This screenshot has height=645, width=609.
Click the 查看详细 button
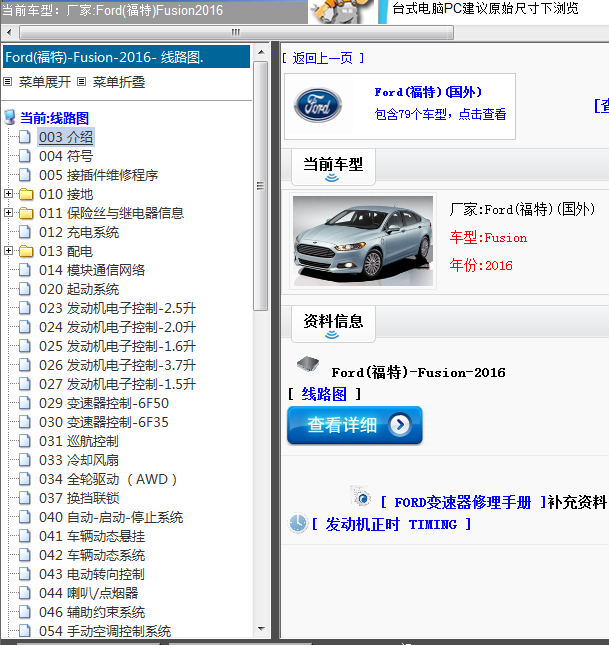[355, 425]
